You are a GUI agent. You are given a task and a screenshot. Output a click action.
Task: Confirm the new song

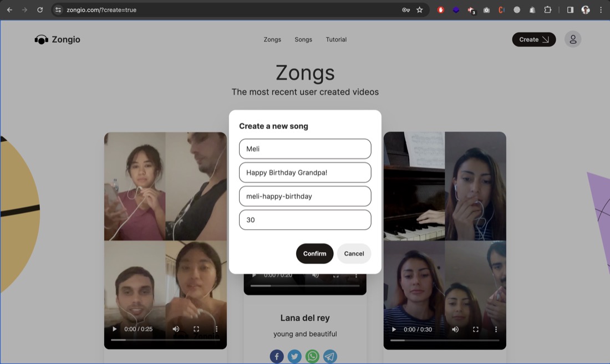point(315,253)
